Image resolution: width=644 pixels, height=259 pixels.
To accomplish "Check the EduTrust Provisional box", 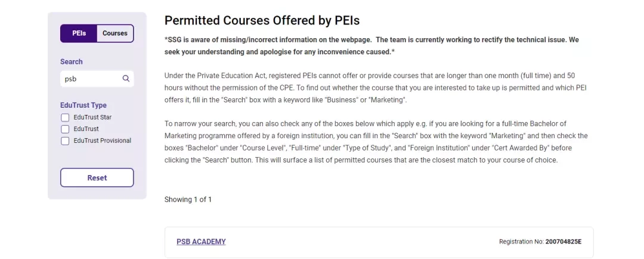I will point(65,141).
